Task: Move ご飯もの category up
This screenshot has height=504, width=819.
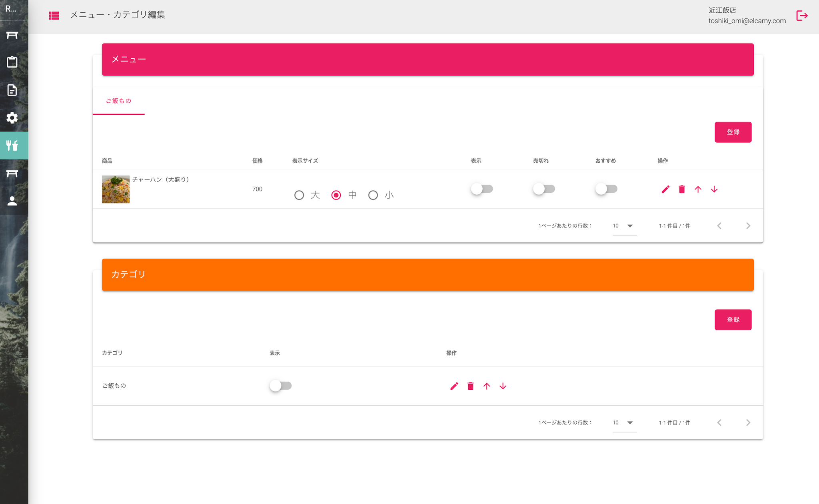Action: pyautogui.click(x=487, y=386)
